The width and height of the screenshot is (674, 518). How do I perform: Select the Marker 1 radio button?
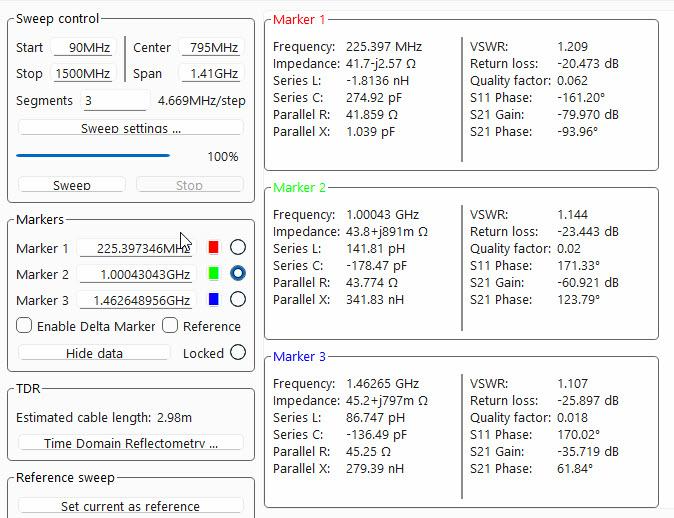[238, 247]
